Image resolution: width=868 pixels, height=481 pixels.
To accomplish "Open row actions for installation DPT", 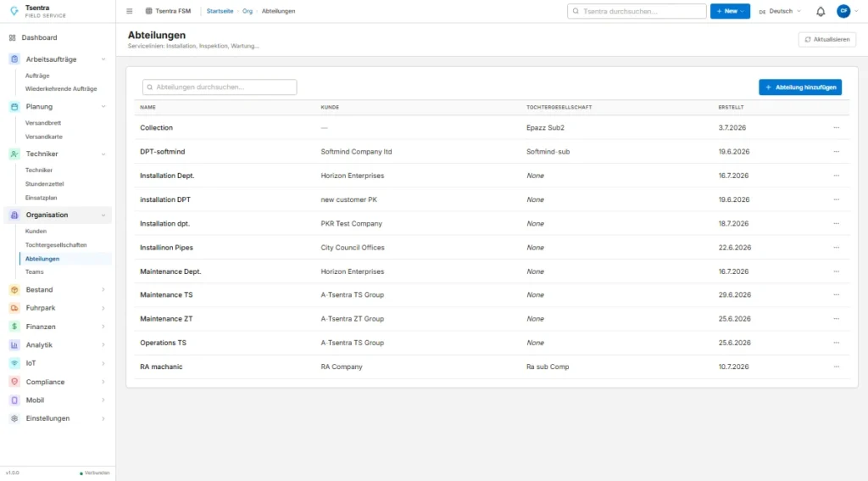I will [x=836, y=199].
